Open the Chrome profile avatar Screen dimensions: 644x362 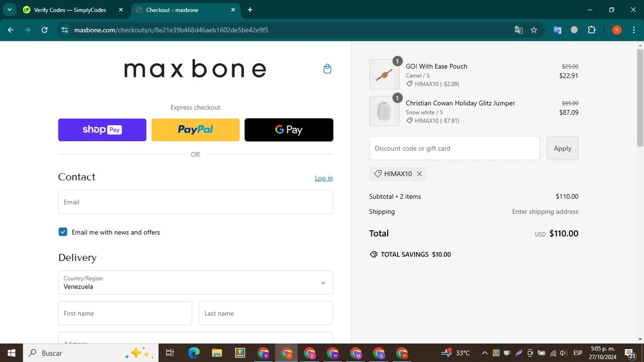617,30
